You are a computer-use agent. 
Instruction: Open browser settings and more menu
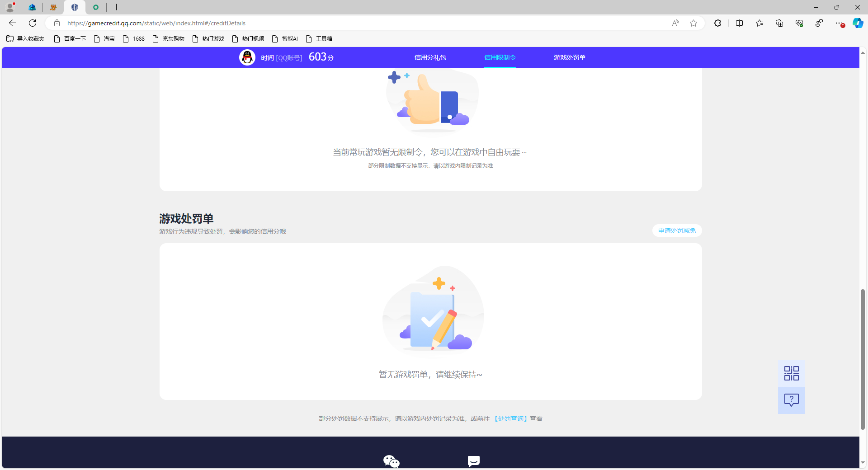tap(839, 23)
